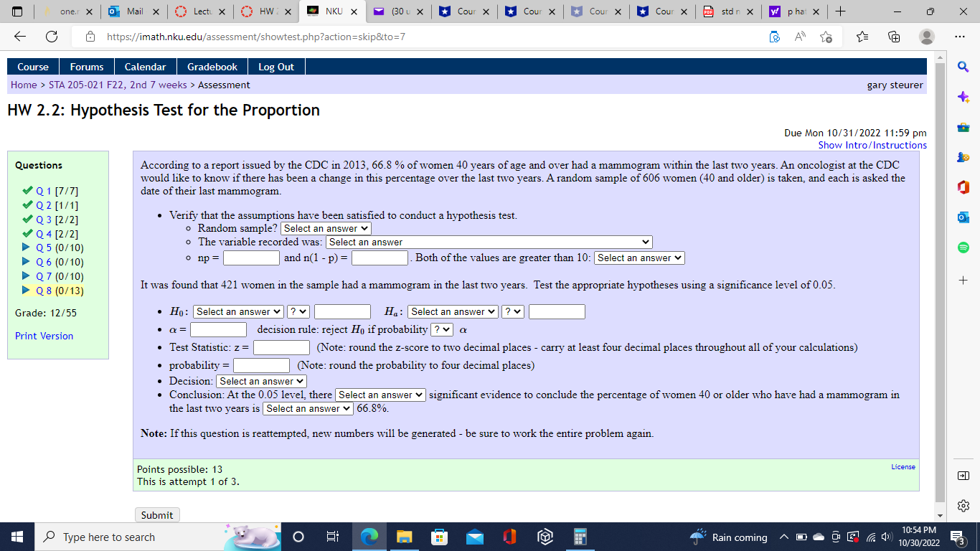Click the alpha value input field
Screen dimensions: 980x551
pos(219,329)
